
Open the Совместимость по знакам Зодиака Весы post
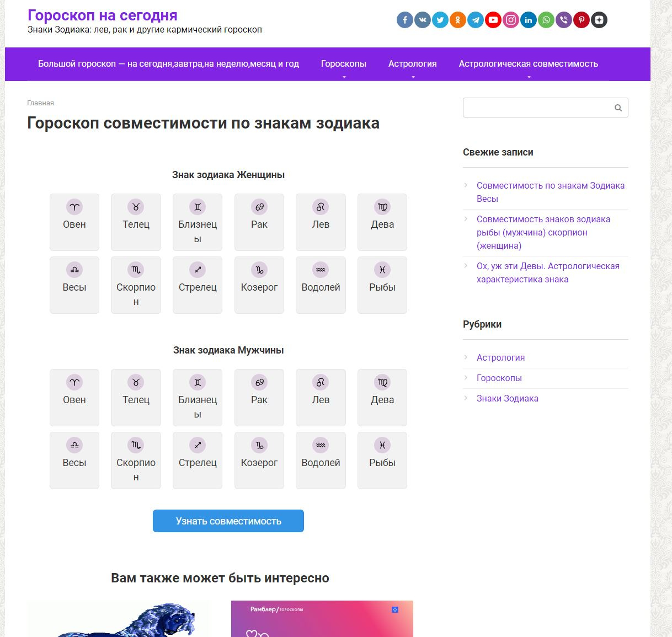point(551,192)
